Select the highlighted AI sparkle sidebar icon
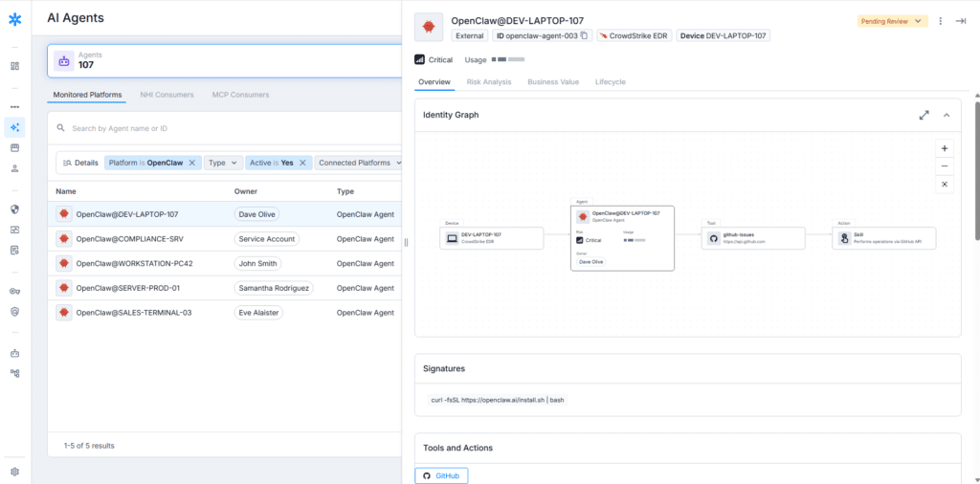 (x=15, y=127)
